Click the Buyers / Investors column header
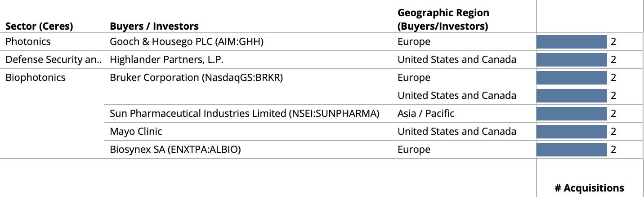Image resolution: width=644 pixels, height=205 pixels. (154, 27)
